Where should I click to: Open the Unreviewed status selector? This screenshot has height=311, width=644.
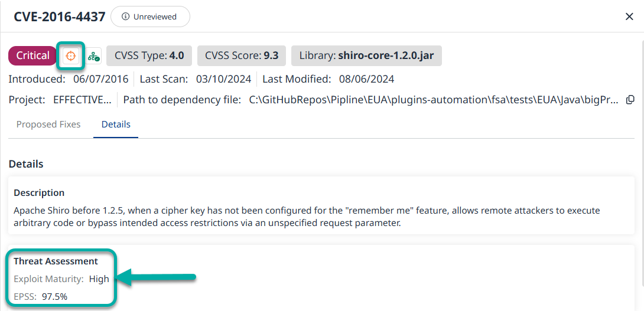(x=150, y=17)
